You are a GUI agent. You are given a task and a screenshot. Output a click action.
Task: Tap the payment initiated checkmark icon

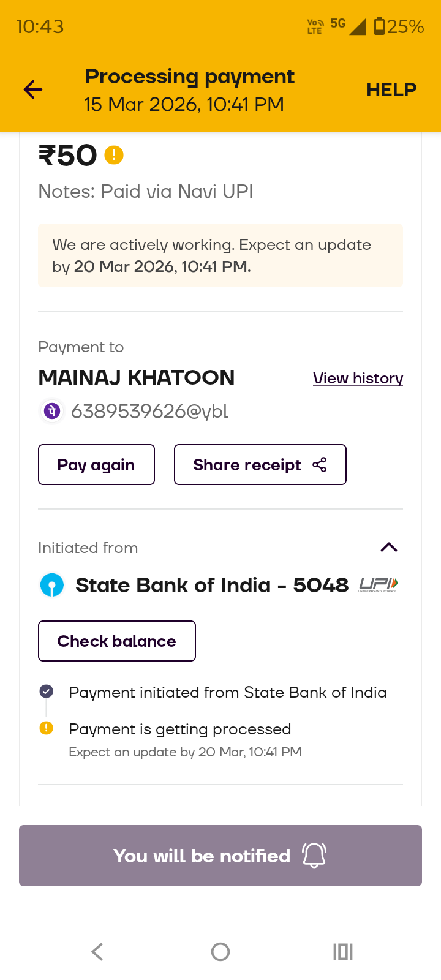(x=46, y=692)
